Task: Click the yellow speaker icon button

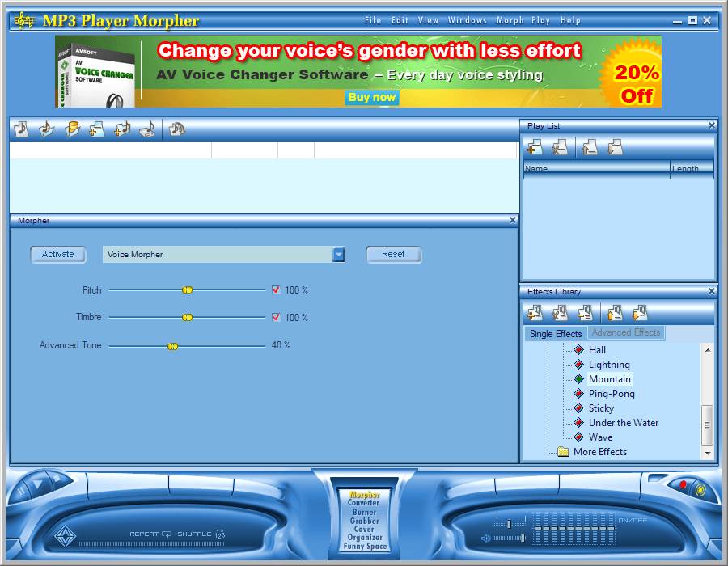Action: point(700,489)
